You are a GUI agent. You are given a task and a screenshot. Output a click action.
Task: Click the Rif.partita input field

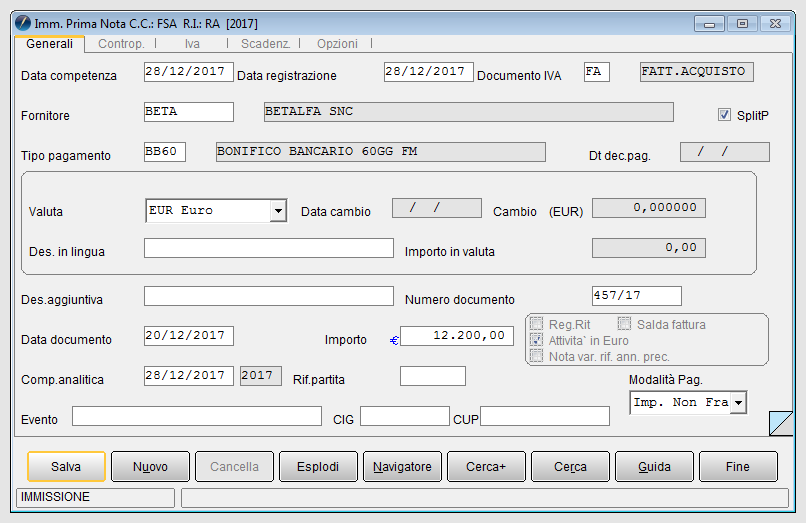click(x=433, y=376)
